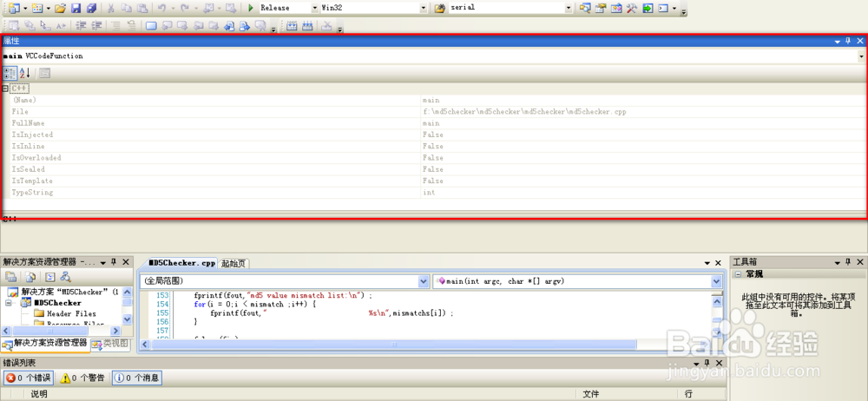868x401 pixels.
Task: Click the View Class Diagram icon in Solution Explorer
Action: tap(65, 277)
